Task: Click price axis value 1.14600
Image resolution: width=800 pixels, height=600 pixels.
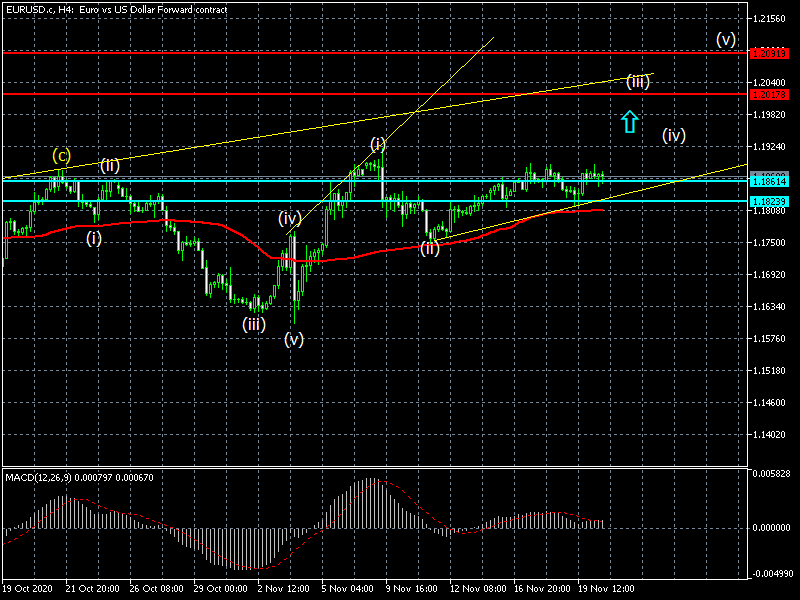Action: (769, 403)
